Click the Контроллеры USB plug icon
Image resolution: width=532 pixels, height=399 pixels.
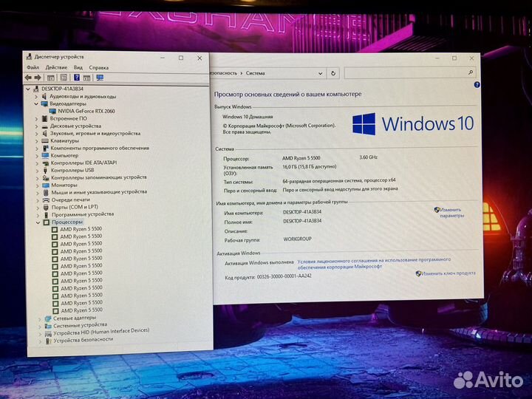[46, 170]
